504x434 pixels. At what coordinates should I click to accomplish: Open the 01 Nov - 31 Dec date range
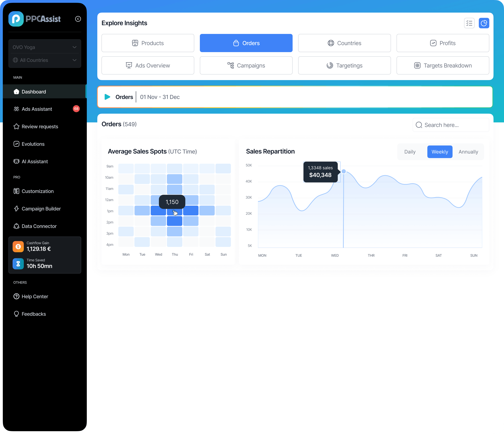160,97
